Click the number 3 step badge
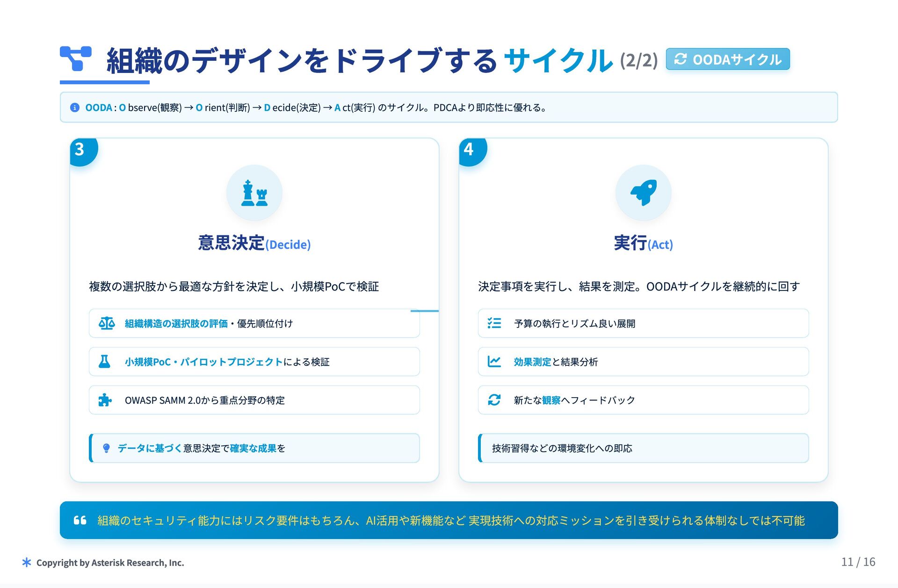This screenshot has height=588, width=898. pyautogui.click(x=80, y=150)
